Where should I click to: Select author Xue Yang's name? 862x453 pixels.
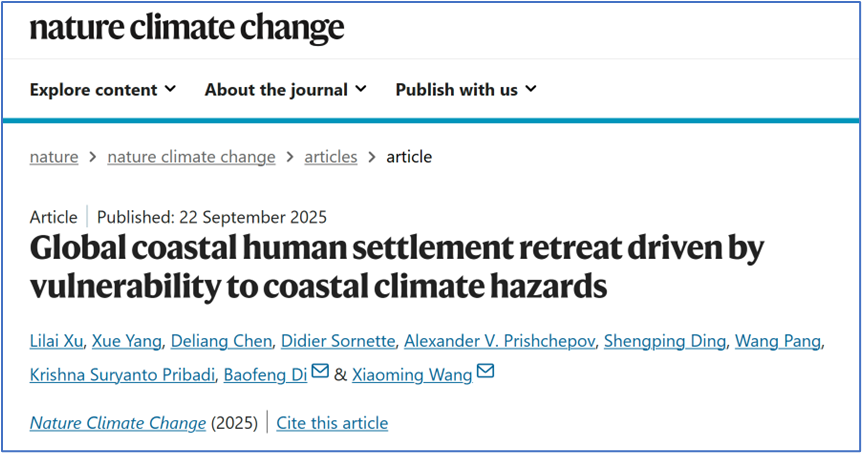pyautogui.click(x=126, y=342)
